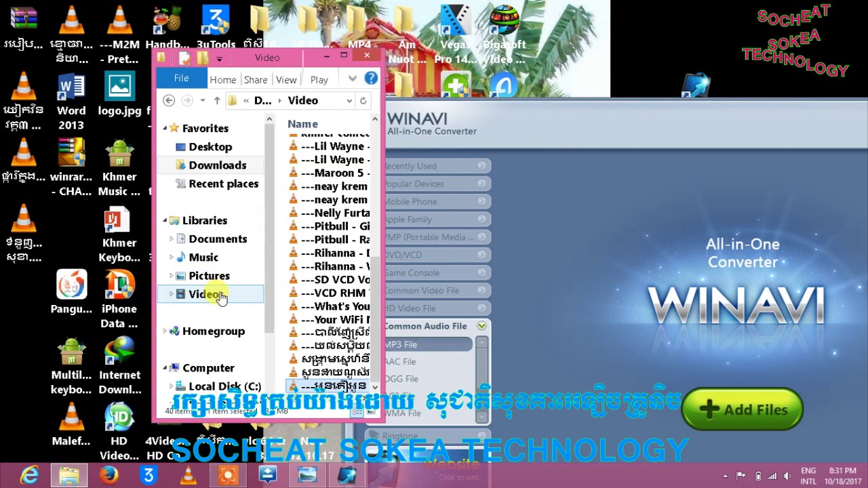Select the ---Maroon 5 video file
This screenshot has width=868, height=488.
329,173
